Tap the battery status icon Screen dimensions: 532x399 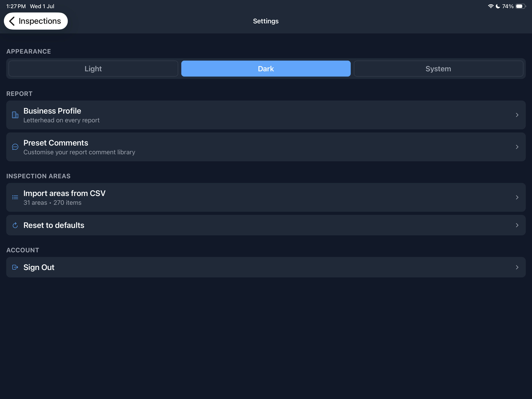[521, 6]
